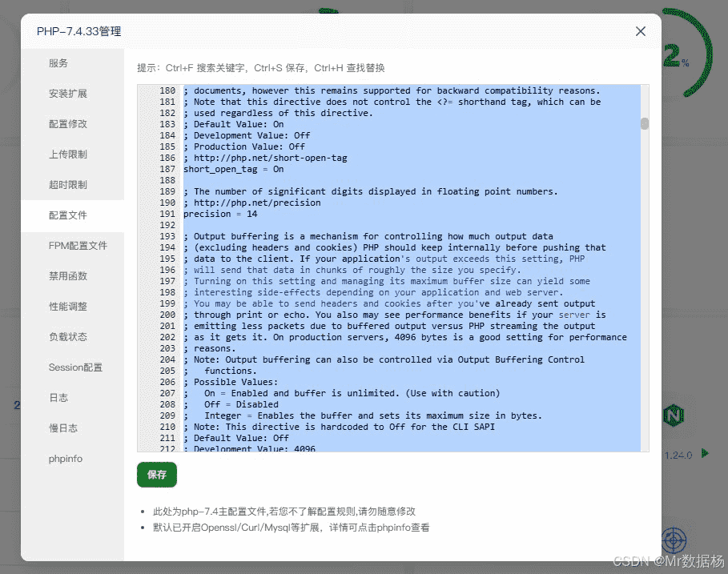Open the 服务 tab in sidebar

(58, 63)
